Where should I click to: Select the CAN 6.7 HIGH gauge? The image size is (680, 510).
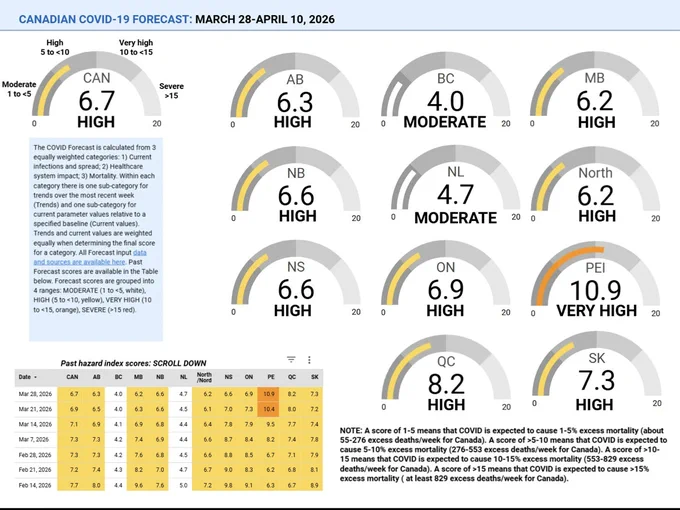(x=96, y=90)
